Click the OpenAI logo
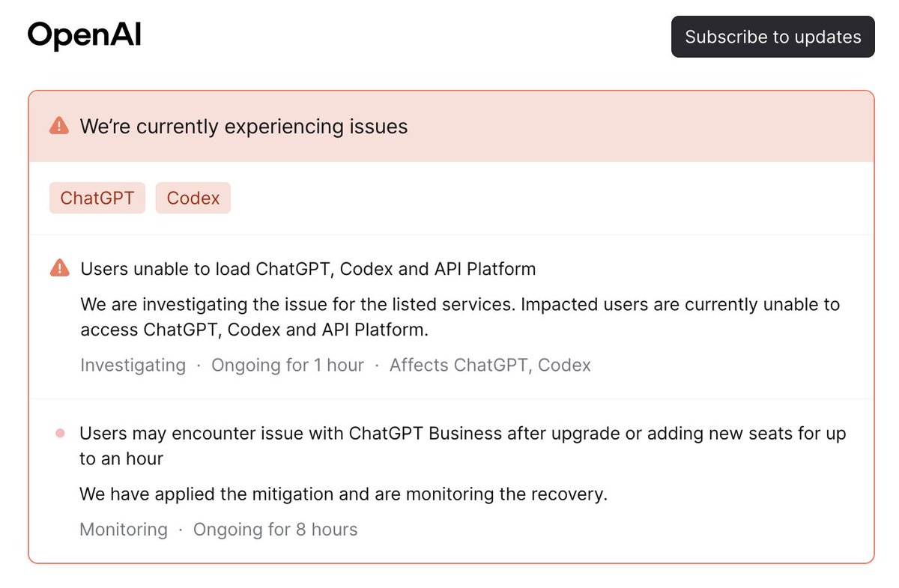 (x=84, y=36)
